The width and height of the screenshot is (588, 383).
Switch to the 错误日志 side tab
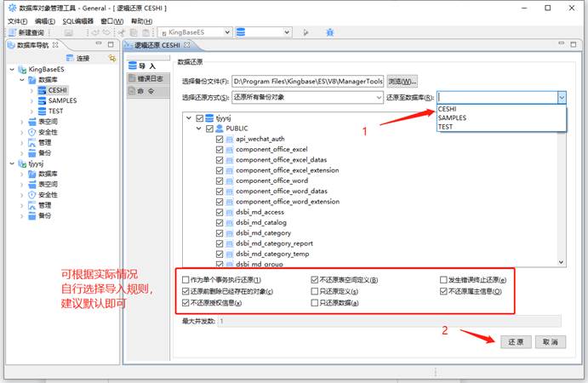[148, 78]
